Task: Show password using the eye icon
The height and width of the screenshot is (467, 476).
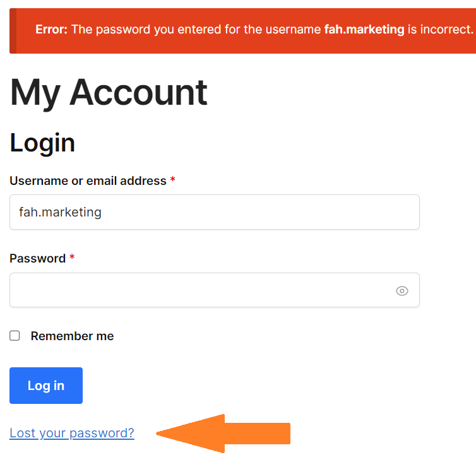Action: pyautogui.click(x=402, y=291)
